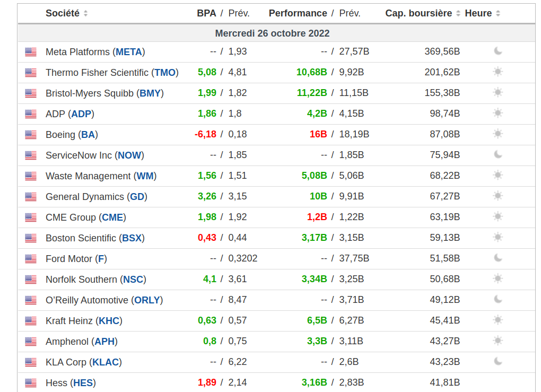Screen dimensions: 541x392
Task: Click the sun icon in Amphenol row
Action: (498, 341)
